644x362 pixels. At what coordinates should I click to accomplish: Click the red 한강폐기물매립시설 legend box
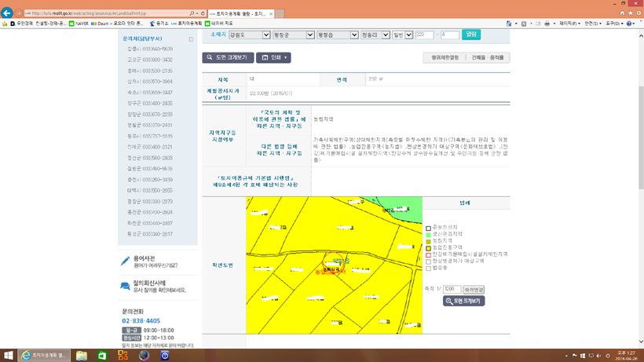[428, 255]
